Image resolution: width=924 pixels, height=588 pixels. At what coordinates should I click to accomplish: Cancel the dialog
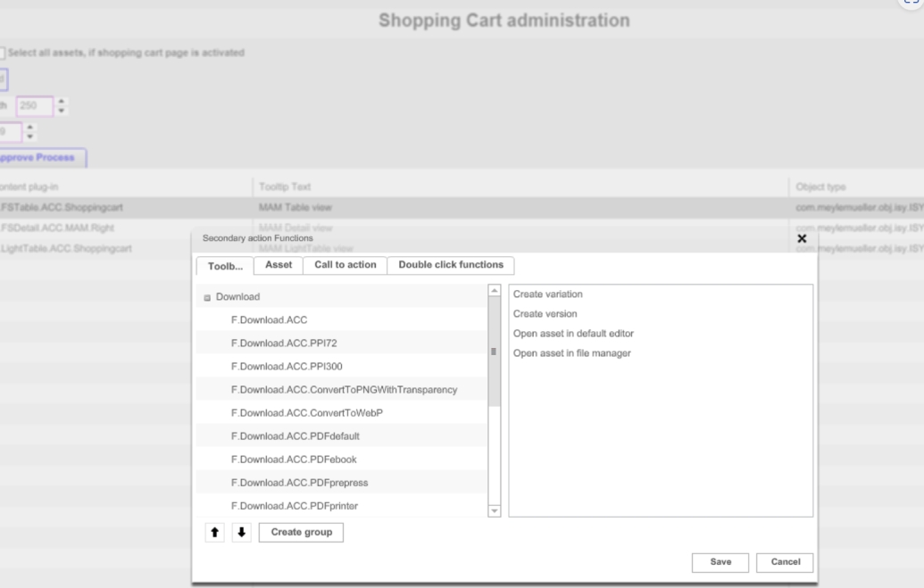click(785, 562)
